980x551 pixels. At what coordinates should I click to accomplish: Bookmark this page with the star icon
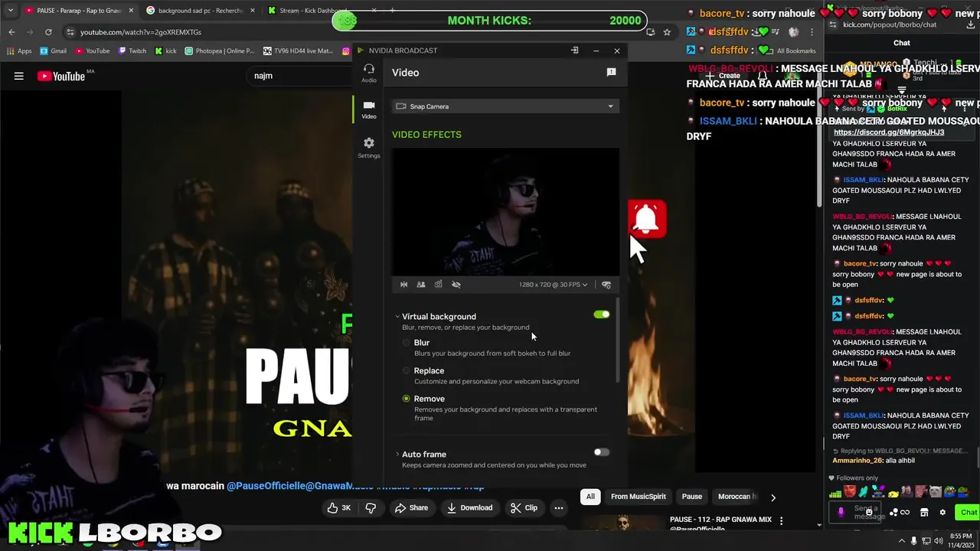point(667,32)
